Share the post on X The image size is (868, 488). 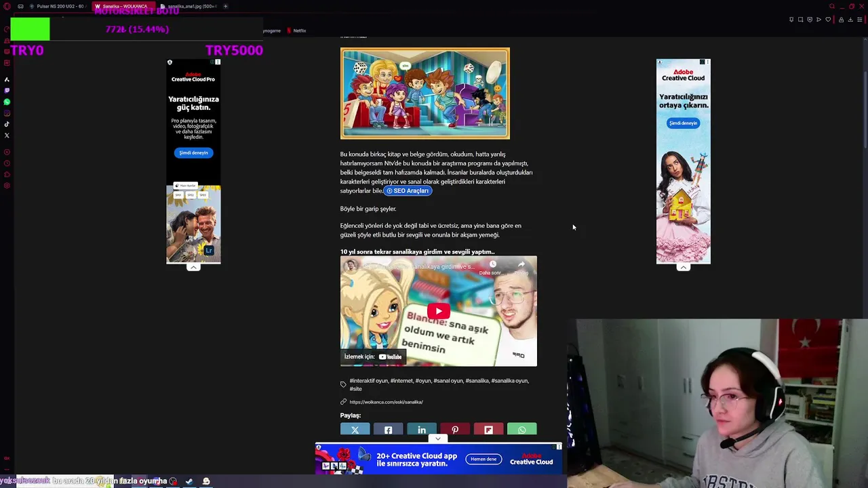(355, 430)
